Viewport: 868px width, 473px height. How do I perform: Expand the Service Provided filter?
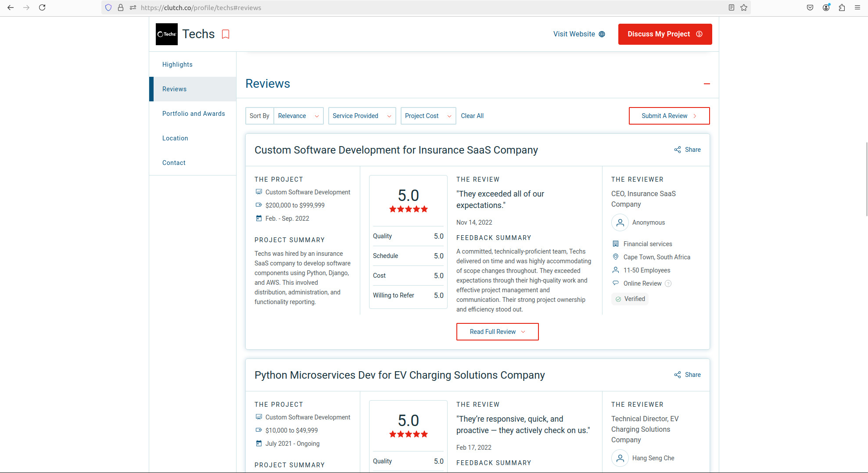(x=362, y=116)
